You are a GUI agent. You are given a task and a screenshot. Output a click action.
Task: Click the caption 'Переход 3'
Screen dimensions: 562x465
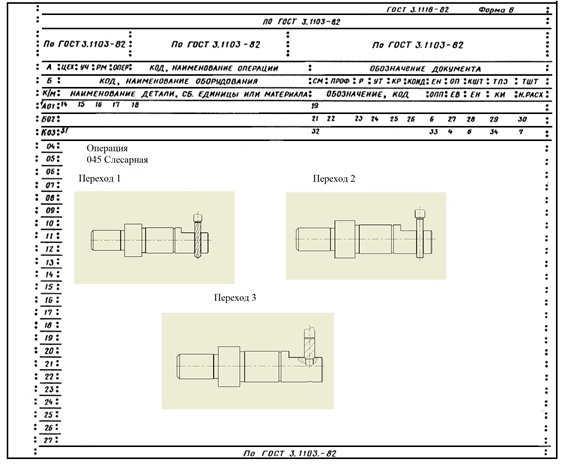[x=235, y=298]
